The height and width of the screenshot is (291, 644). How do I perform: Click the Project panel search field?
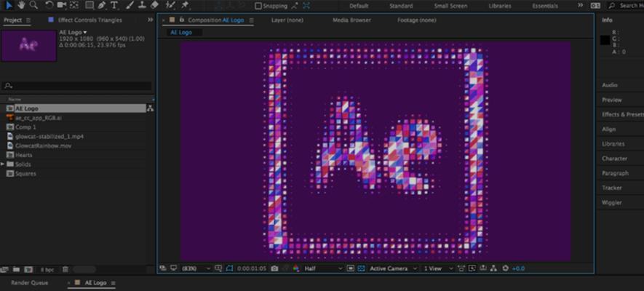click(77, 86)
